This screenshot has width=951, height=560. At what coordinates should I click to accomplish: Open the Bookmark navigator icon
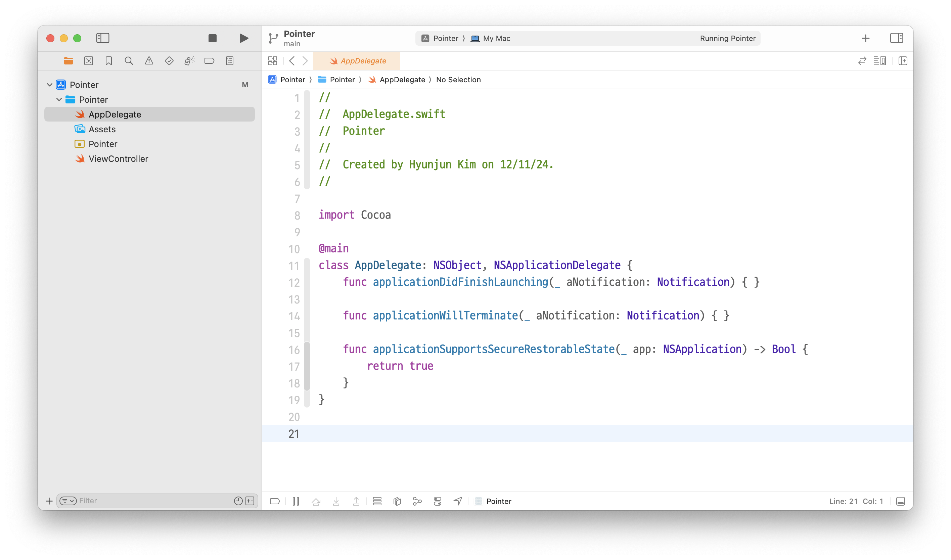[x=109, y=61]
